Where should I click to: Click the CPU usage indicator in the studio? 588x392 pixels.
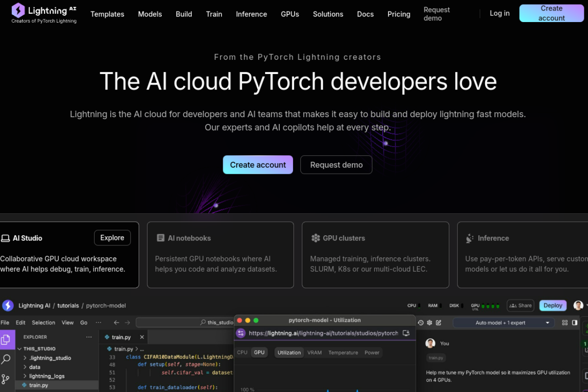pyautogui.click(x=414, y=306)
